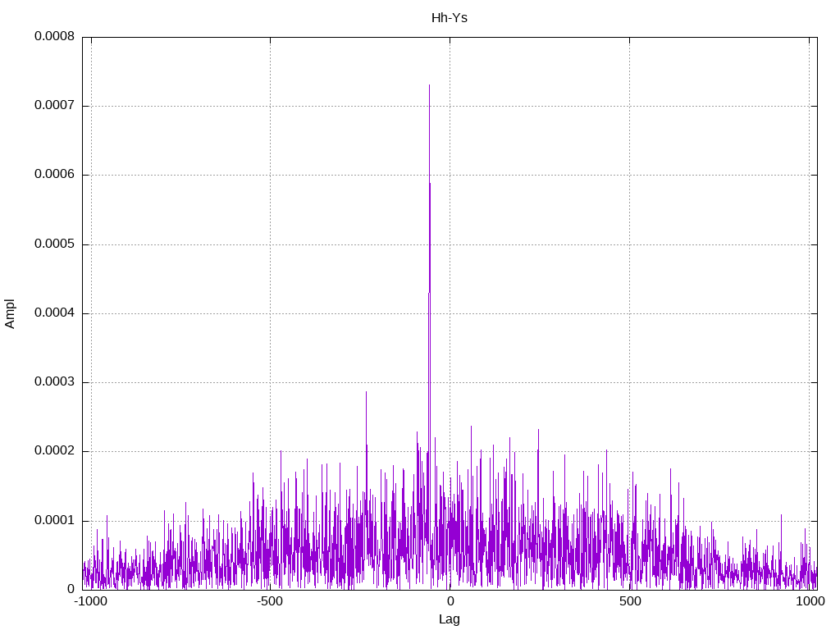
Task: Click the x-axis tick label 1000
Action: (x=810, y=601)
